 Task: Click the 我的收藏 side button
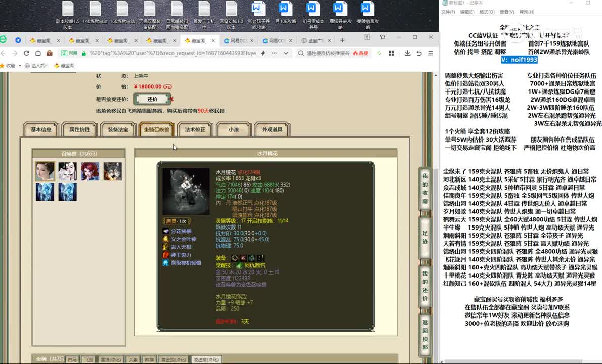click(x=425, y=189)
